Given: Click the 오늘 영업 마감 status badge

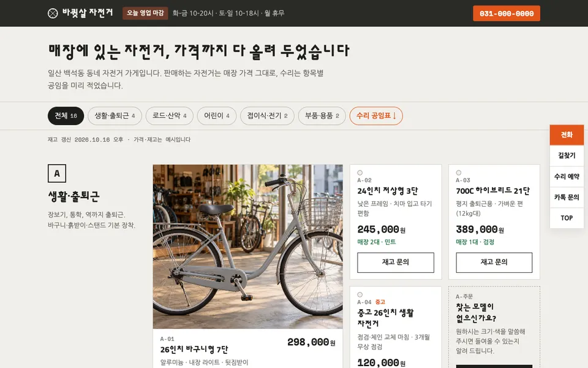Looking at the screenshot, I should 145,13.
